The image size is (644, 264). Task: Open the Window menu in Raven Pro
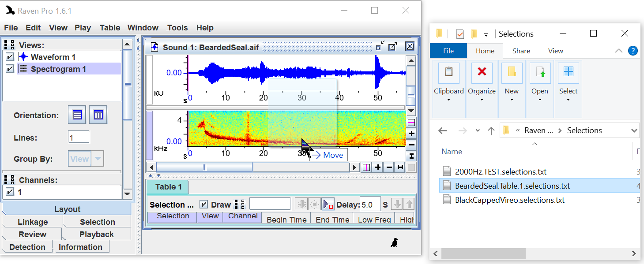[143, 28]
